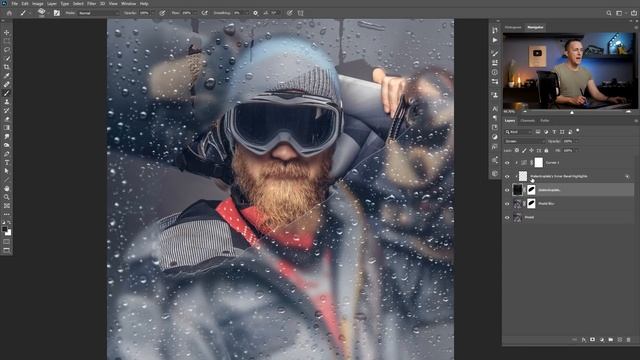The image size is (640, 360).
Task: Select the Brush tool in the toolbar
Action: coord(7,93)
